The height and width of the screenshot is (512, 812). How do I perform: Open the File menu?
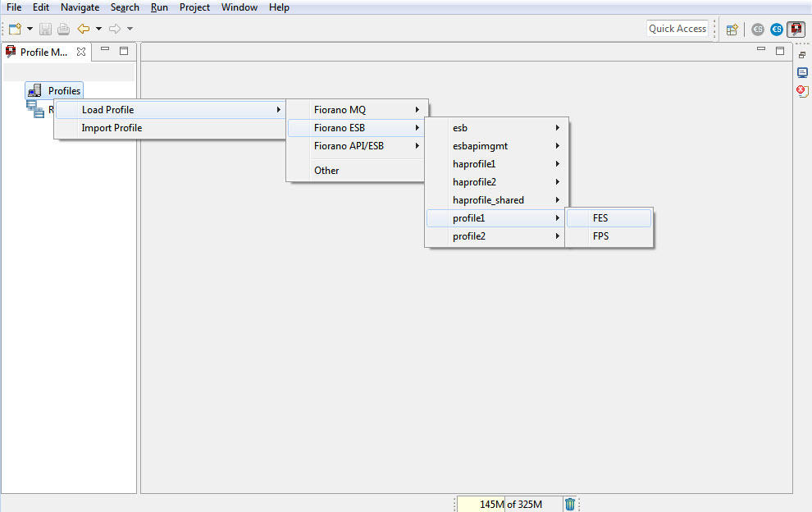point(14,7)
